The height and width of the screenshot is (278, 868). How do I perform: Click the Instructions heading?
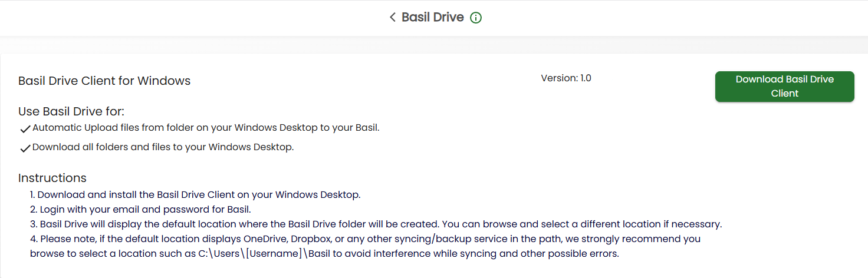pyautogui.click(x=52, y=178)
